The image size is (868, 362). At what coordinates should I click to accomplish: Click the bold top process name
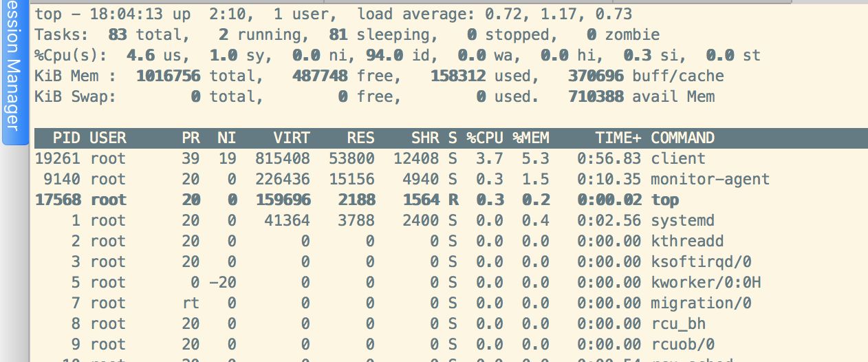(x=664, y=200)
